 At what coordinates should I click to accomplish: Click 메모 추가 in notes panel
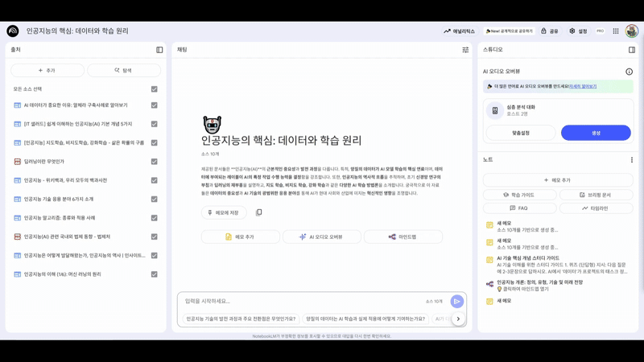point(558,180)
